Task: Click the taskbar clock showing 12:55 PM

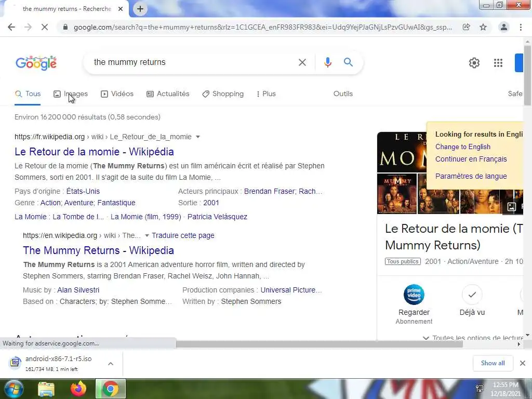Action: (x=506, y=389)
